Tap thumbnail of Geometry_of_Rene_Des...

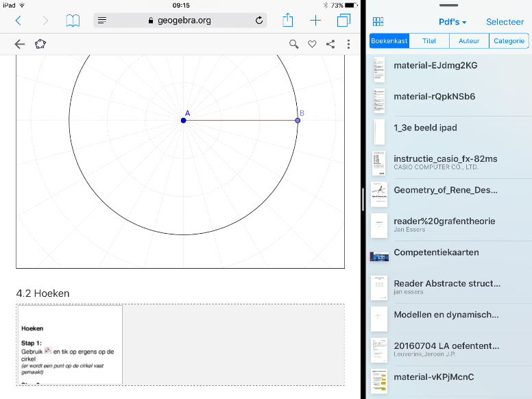(x=379, y=195)
